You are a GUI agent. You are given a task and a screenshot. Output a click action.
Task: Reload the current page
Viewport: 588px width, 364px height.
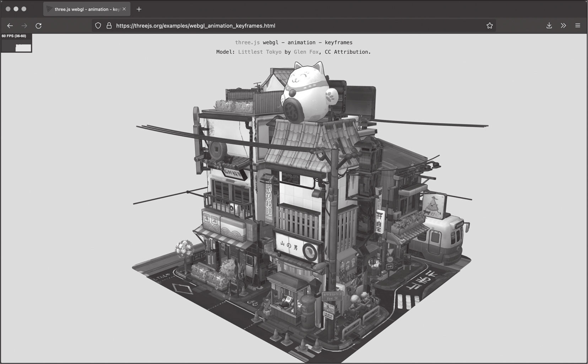(x=39, y=26)
